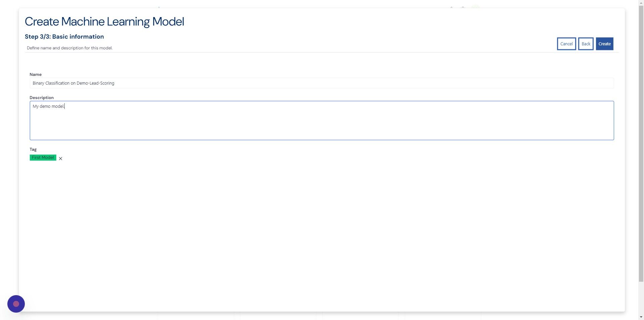Click the Description field label
The image size is (644, 320).
[x=42, y=98]
